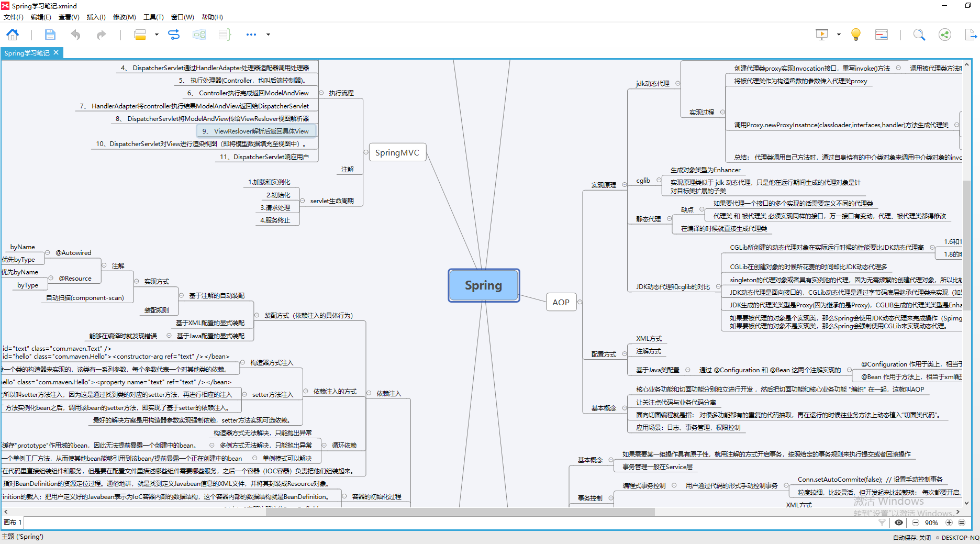Collapse the 配置方式 node
The width and height of the screenshot is (980, 544).
[625, 354]
